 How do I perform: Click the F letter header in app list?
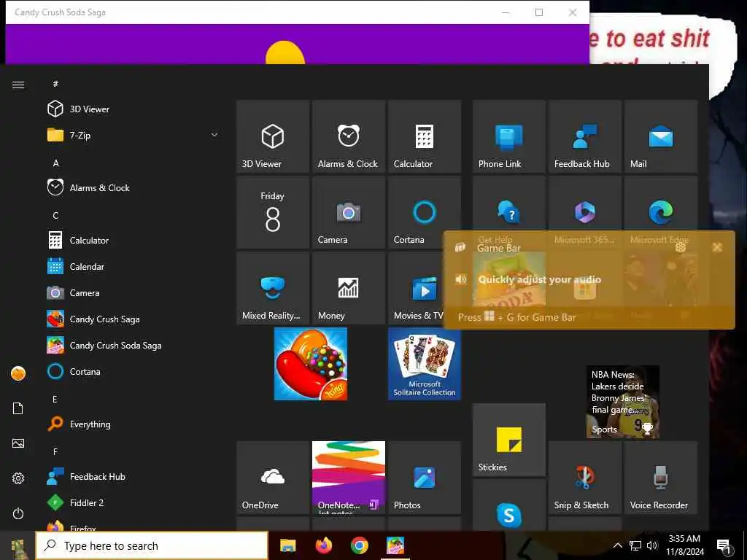coord(55,451)
